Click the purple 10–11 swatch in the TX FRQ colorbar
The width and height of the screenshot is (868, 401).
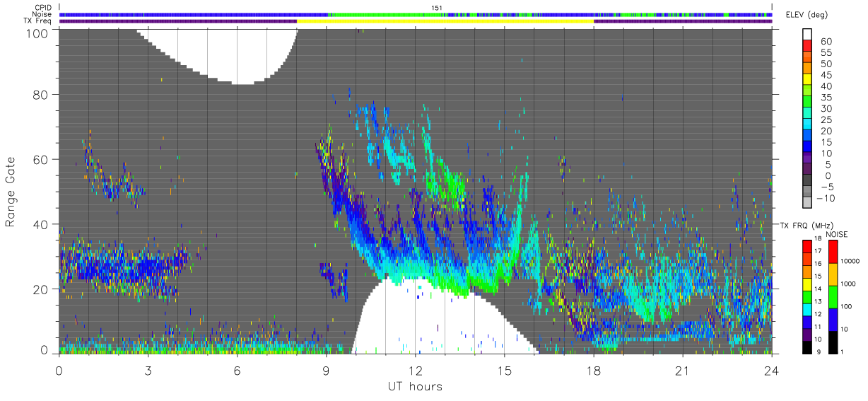807,334
